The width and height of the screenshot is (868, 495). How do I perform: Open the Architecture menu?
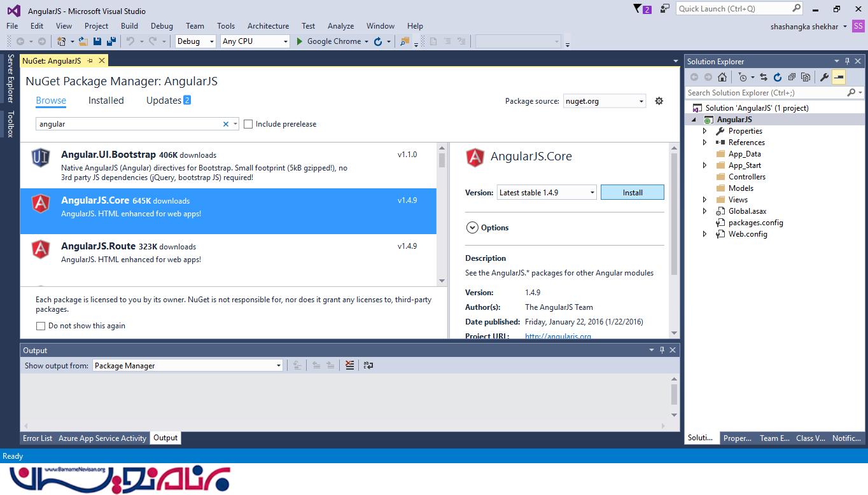[268, 26]
